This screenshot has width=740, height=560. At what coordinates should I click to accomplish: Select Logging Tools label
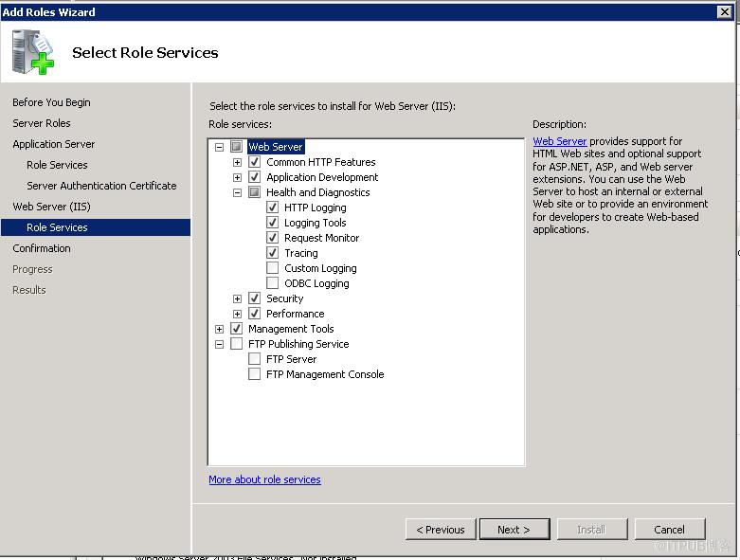coord(316,223)
